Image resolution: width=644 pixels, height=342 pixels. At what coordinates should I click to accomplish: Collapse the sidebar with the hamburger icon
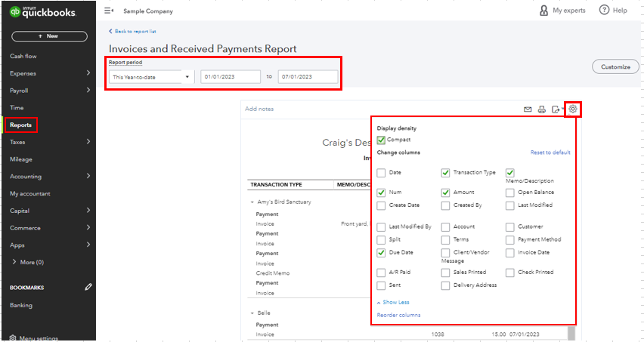click(109, 11)
